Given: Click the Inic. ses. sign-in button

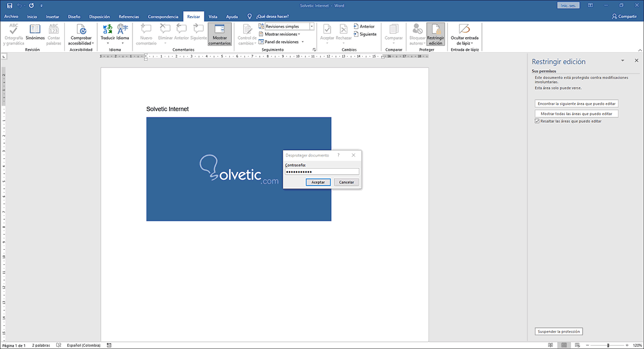Looking at the screenshot, I should click(568, 5).
